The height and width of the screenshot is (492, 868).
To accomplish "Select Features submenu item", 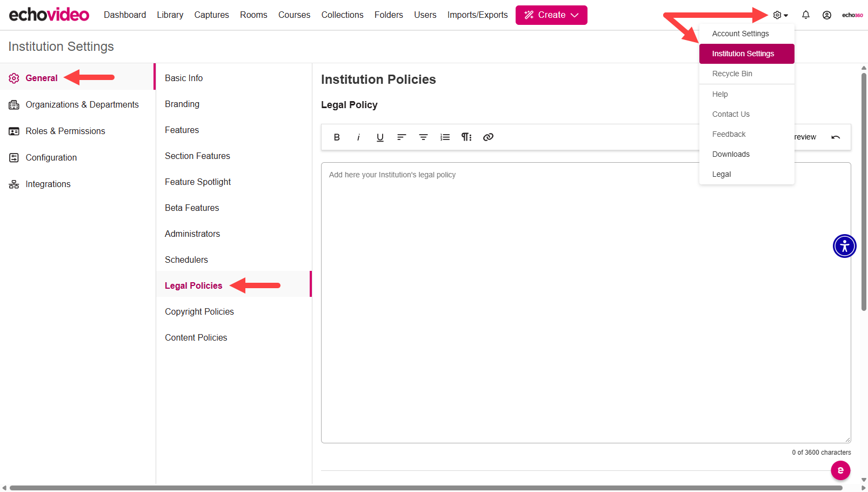I will tap(233, 130).
